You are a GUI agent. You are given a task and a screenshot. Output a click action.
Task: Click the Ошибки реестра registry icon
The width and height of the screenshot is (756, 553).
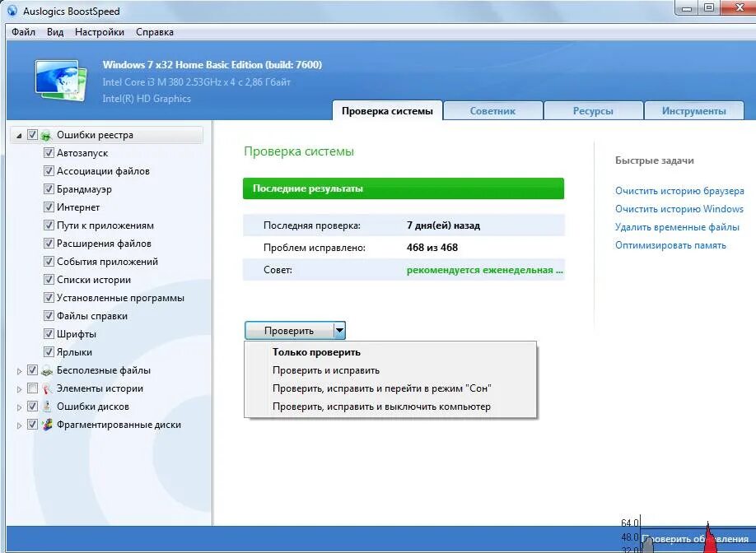coord(46,135)
